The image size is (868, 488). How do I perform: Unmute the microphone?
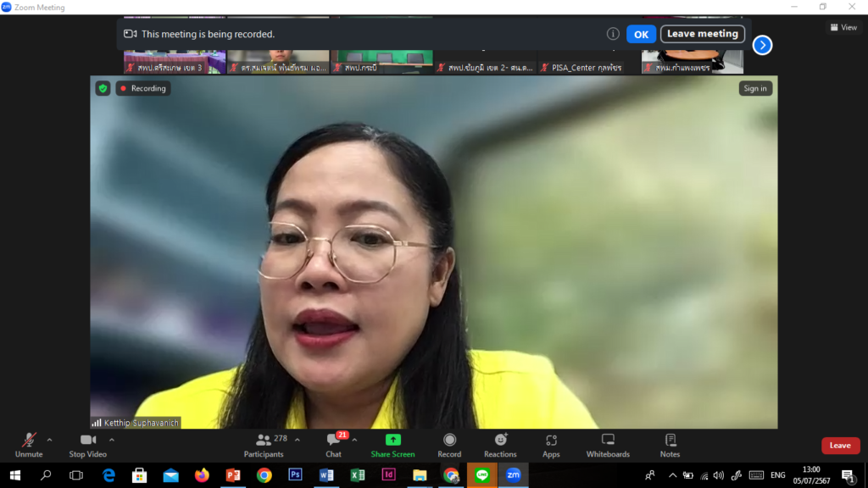[x=29, y=445]
